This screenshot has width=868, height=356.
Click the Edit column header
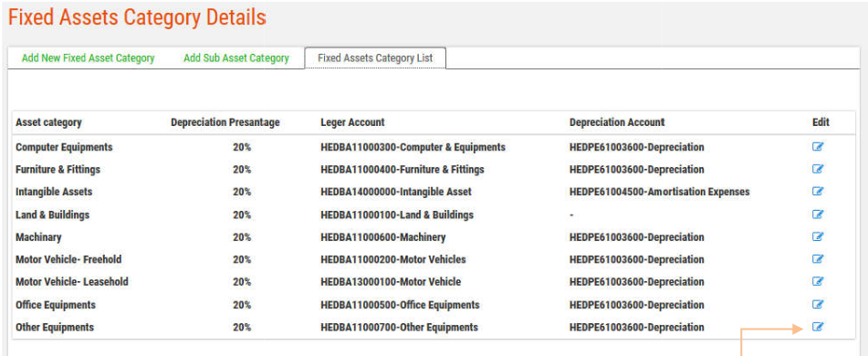[x=821, y=122]
